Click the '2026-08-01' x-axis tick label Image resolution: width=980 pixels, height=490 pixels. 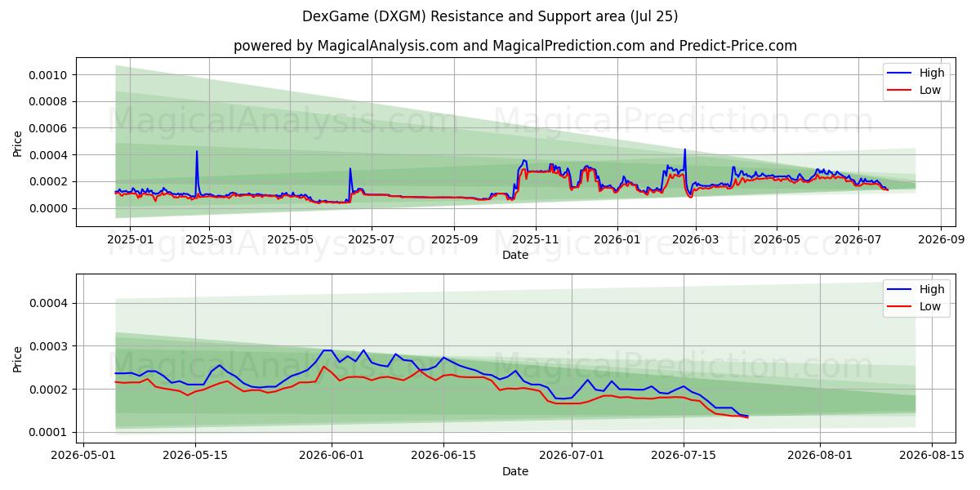coord(819,457)
